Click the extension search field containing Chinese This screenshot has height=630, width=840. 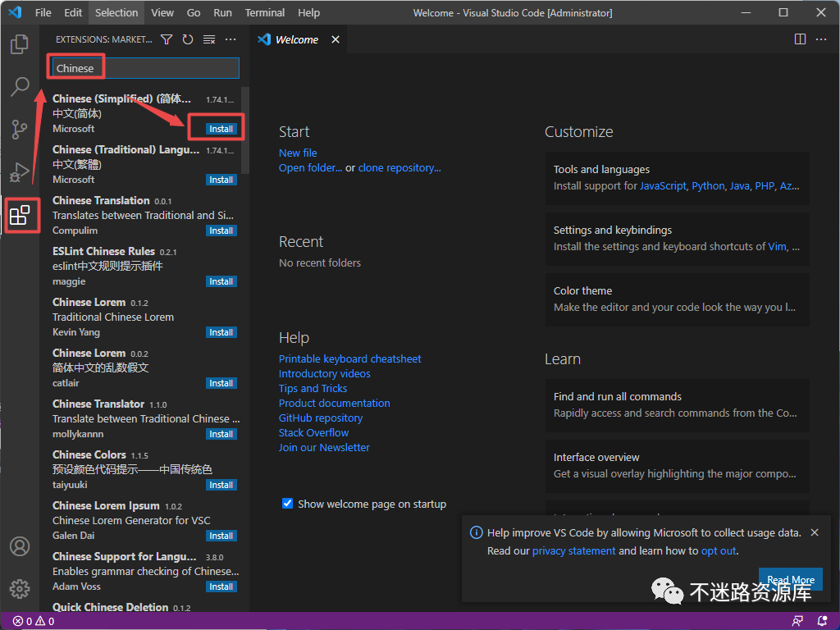coord(146,69)
